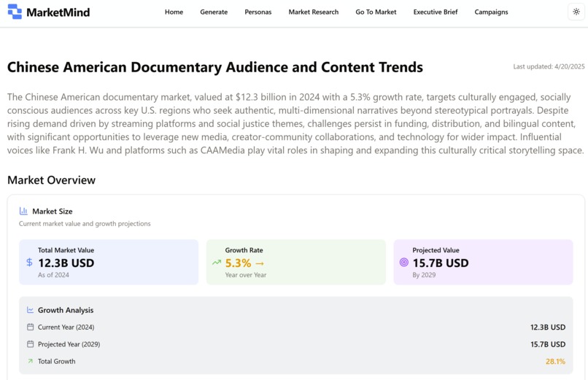This screenshot has height=380, width=588.
Task: Click the By 2029 caption
Action: coord(424,275)
